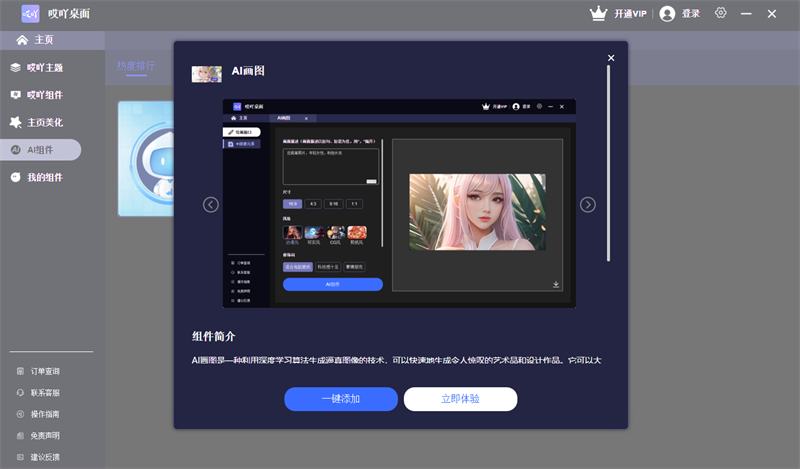Show the next preview image
Image resolution: width=800 pixels, height=469 pixels.
588,205
